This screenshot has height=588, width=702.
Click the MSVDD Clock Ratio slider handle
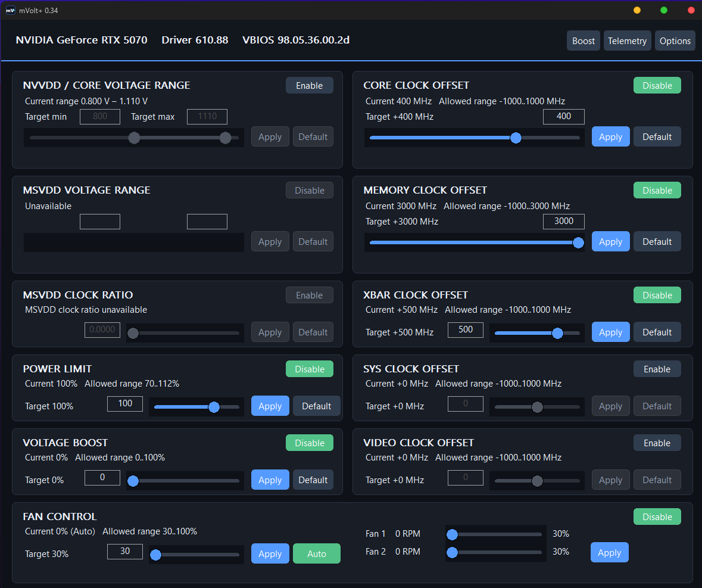click(x=133, y=333)
